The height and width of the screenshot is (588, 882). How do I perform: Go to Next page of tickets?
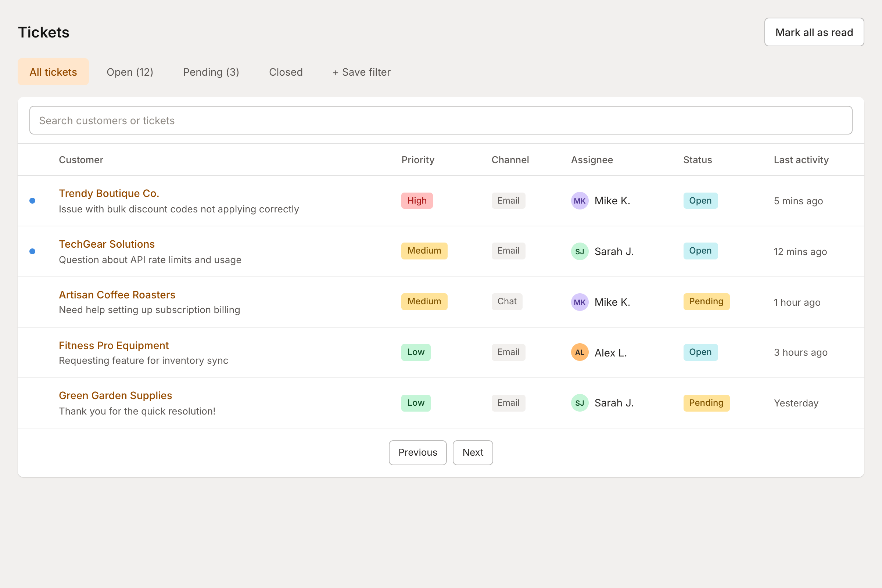(x=473, y=452)
